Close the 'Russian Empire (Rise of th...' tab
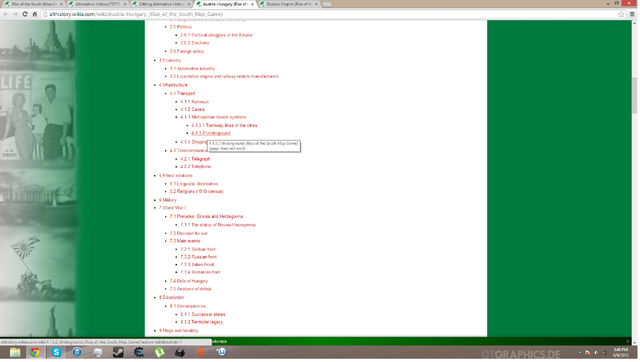640x362 pixels. pos(316,4)
